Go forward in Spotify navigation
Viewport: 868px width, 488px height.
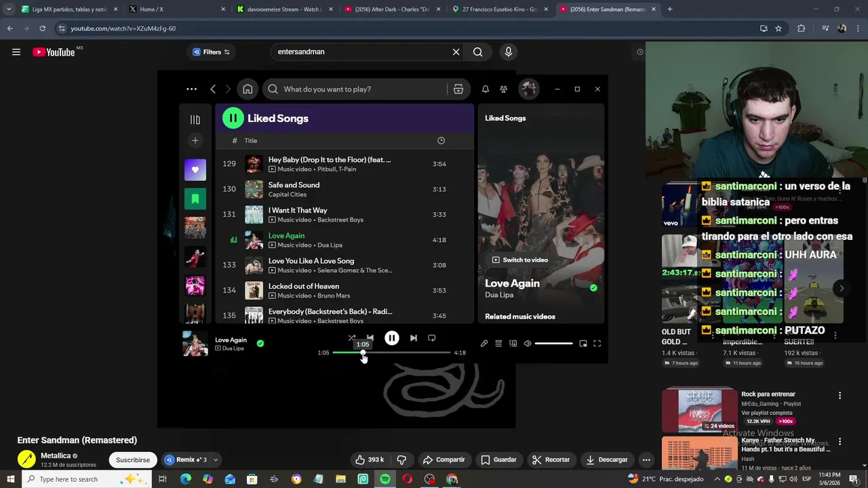228,89
